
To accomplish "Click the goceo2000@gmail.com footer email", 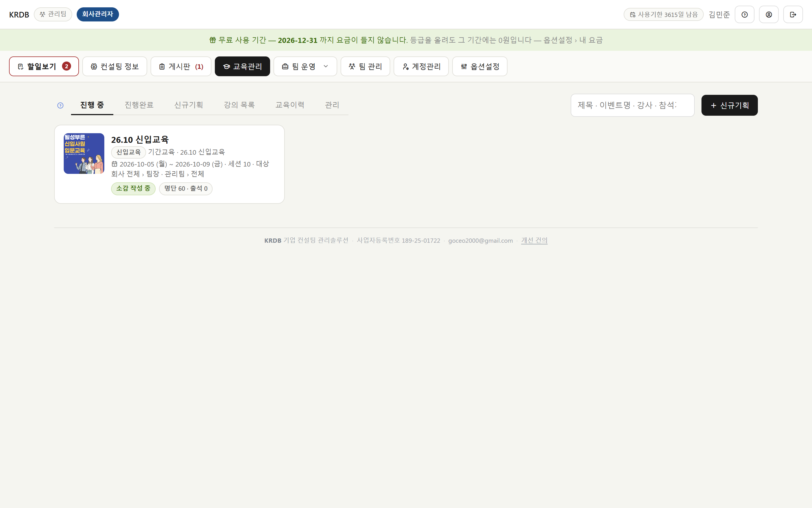I will [x=480, y=240].
